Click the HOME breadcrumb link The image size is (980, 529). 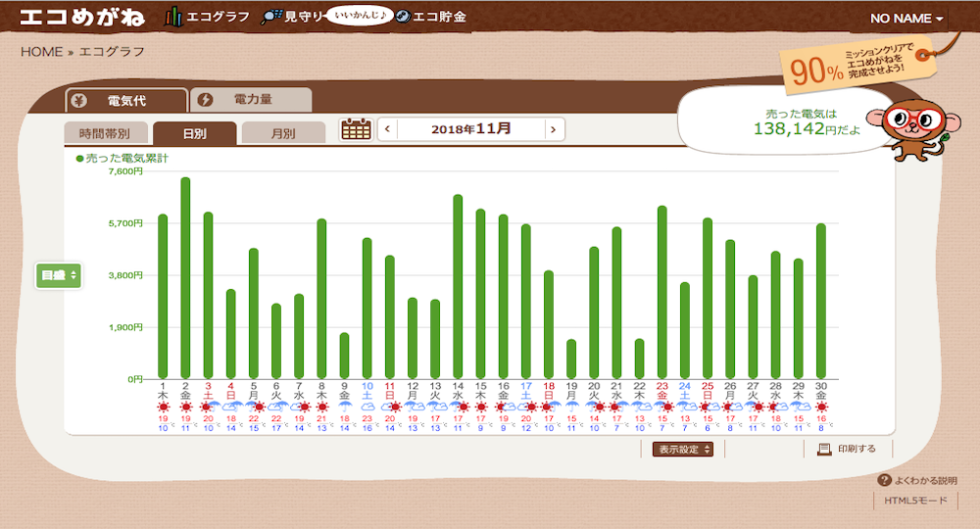tap(41, 51)
